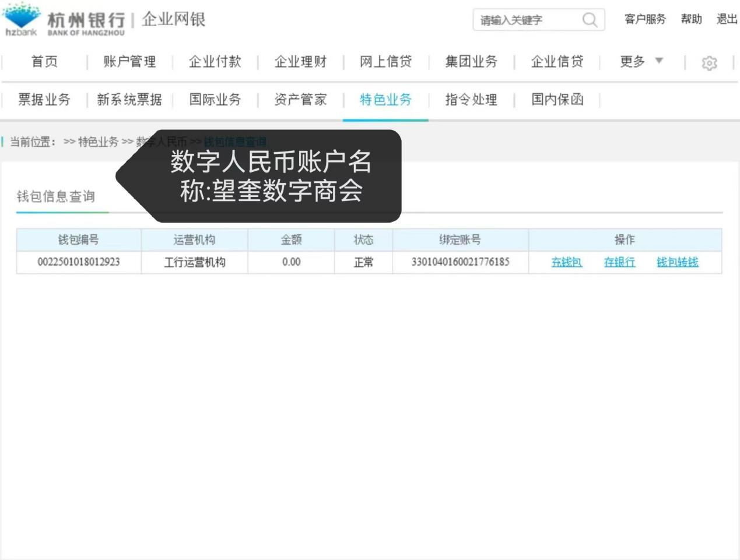The width and height of the screenshot is (740, 560).
Task: Go to 首页 menu
Action: click(x=44, y=62)
